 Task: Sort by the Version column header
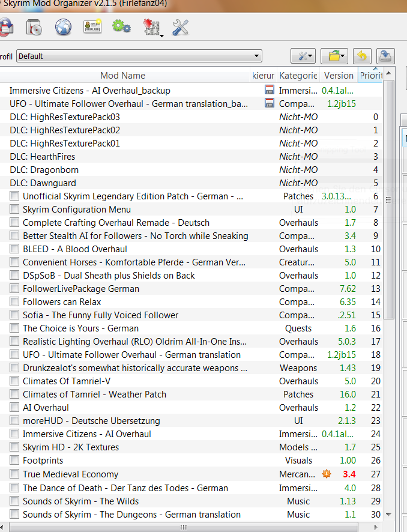point(339,76)
